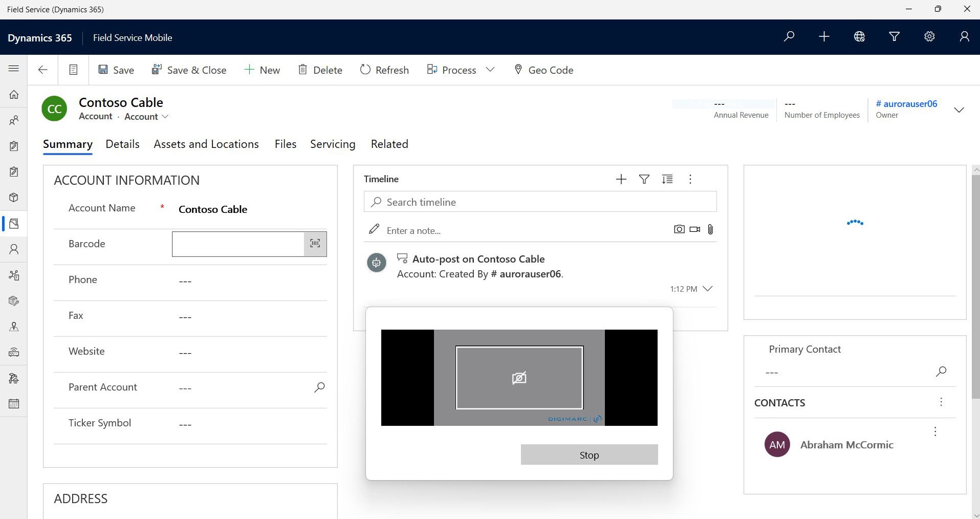Click Refresh in the command bar
The height and width of the screenshot is (519, 980).
(x=384, y=70)
